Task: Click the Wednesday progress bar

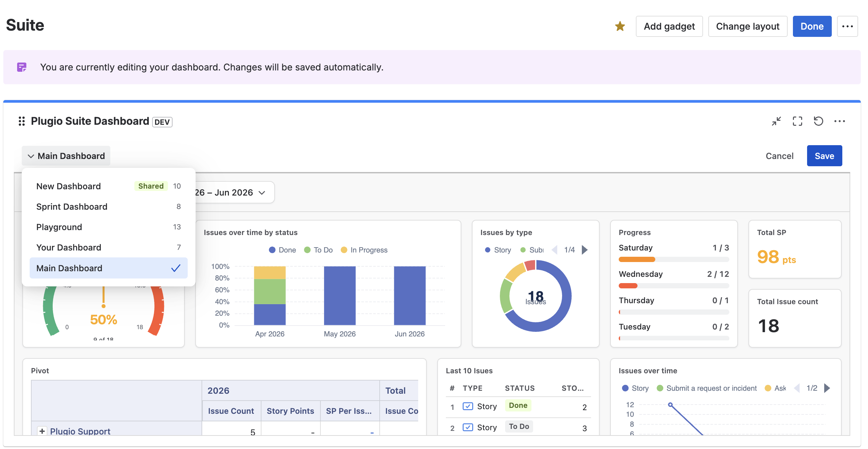Action: [674, 286]
